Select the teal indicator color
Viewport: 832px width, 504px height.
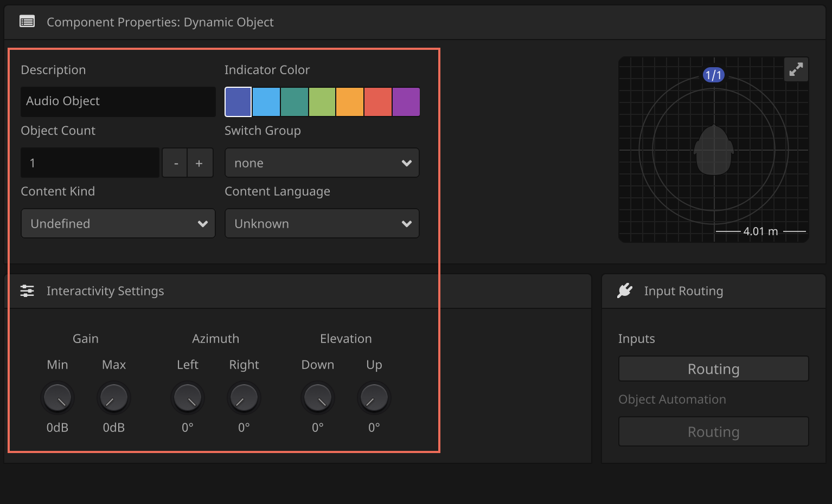295,102
